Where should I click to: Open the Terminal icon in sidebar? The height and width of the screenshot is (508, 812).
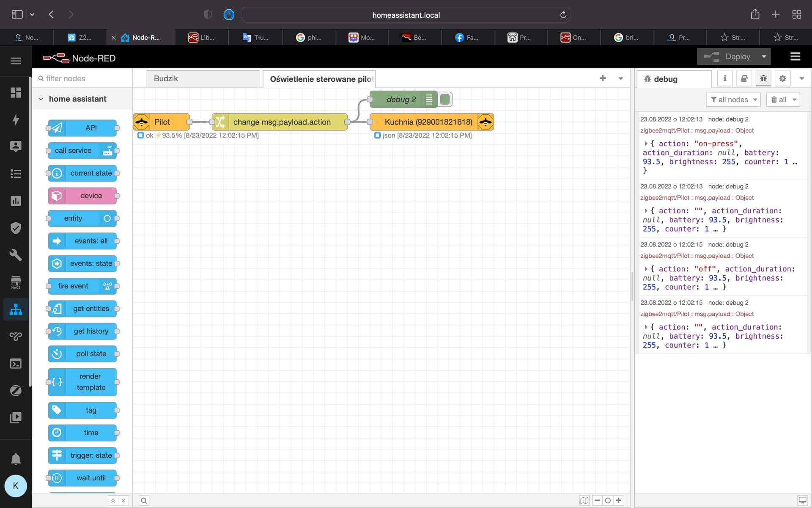point(16,364)
